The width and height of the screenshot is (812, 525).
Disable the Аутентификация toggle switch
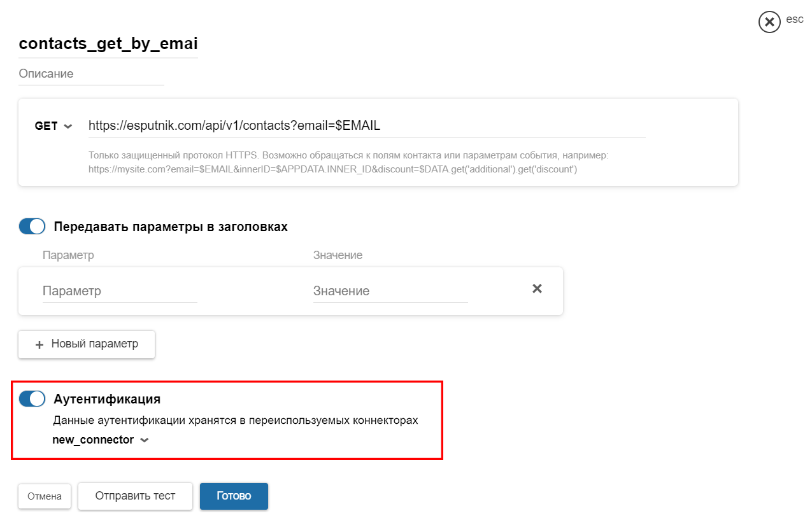pyautogui.click(x=32, y=399)
